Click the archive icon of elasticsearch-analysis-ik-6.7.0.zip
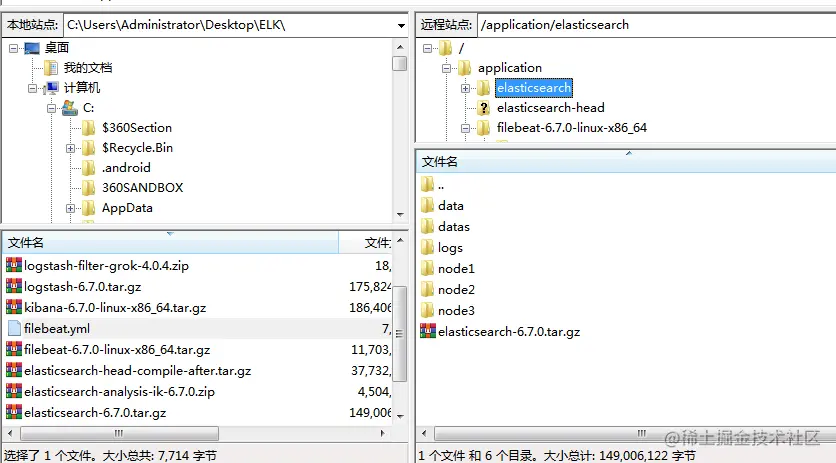Viewport: 836px width, 463px height. [x=14, y=391]
